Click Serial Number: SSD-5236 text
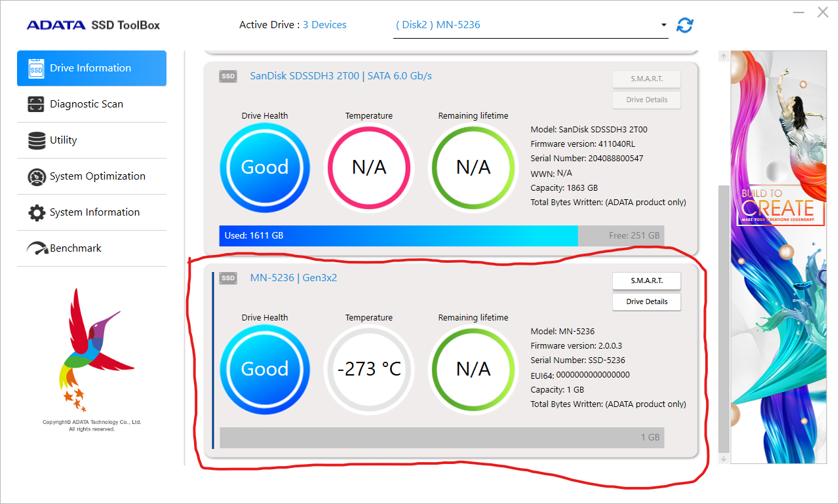The image size is (839, 504). point(577,360)
